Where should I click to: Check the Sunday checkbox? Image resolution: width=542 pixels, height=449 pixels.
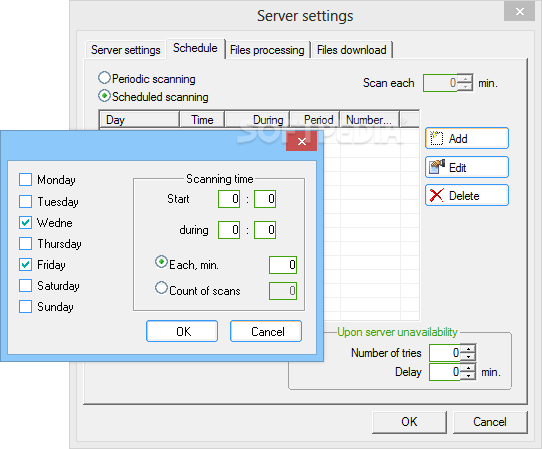[x=26, y=307]
